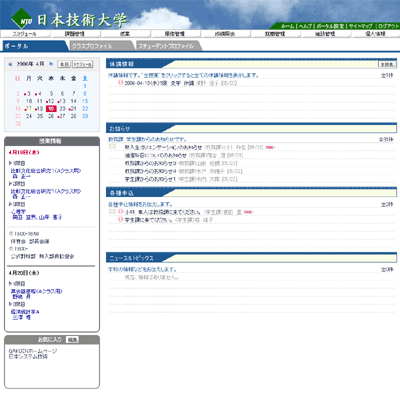
Task: Click the ログアウト link in header
Action: [x=388, y=26]
